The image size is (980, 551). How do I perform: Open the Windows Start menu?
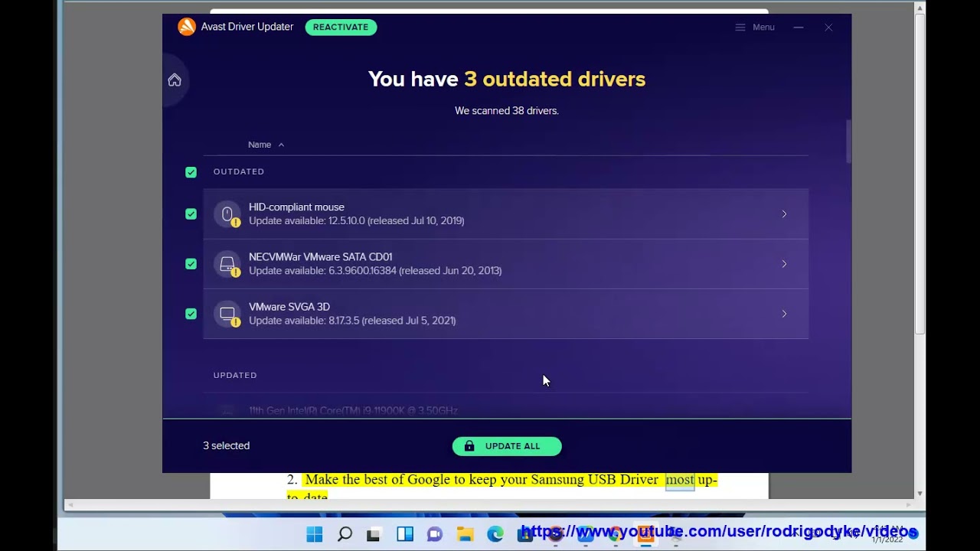[x=315, y=534]
